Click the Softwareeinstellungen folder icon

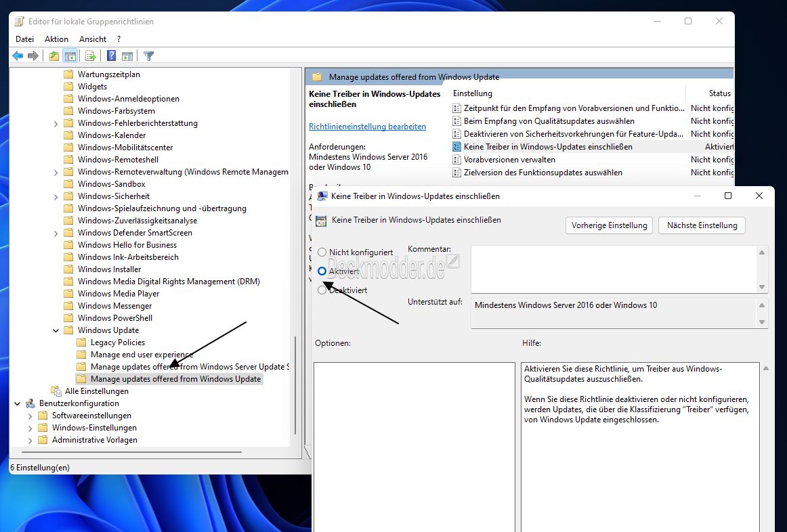point(43,416)
